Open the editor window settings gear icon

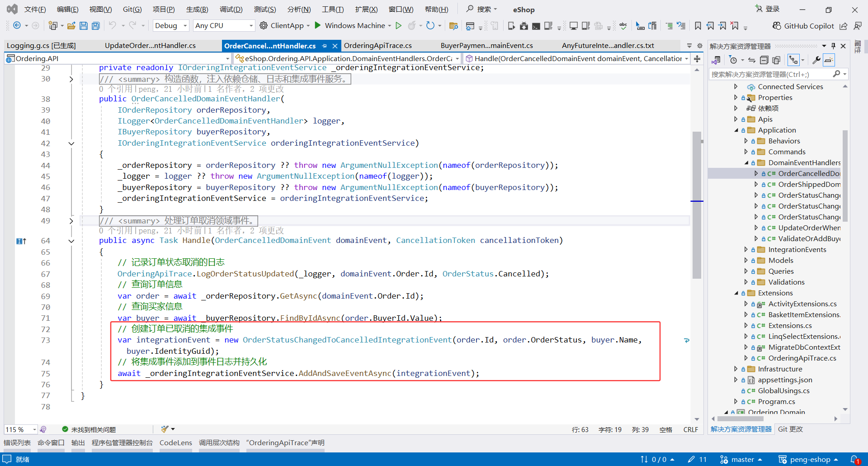[x=699, y=46]
